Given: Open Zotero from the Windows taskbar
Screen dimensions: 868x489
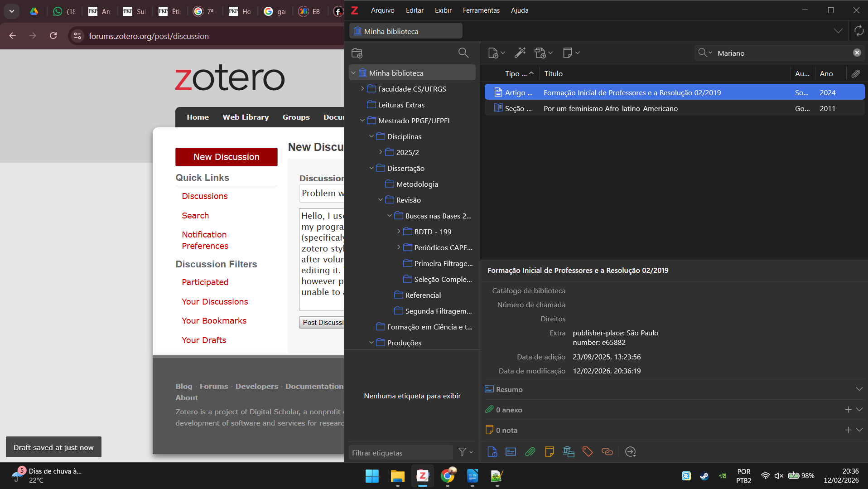Looking at the screenshot, I should click(x=423, y=476).
